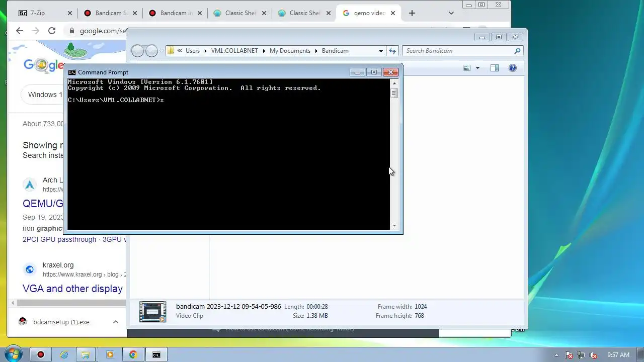Select My Documents breadcrumb
Viewport: 644px width, 362px height.
290,51
